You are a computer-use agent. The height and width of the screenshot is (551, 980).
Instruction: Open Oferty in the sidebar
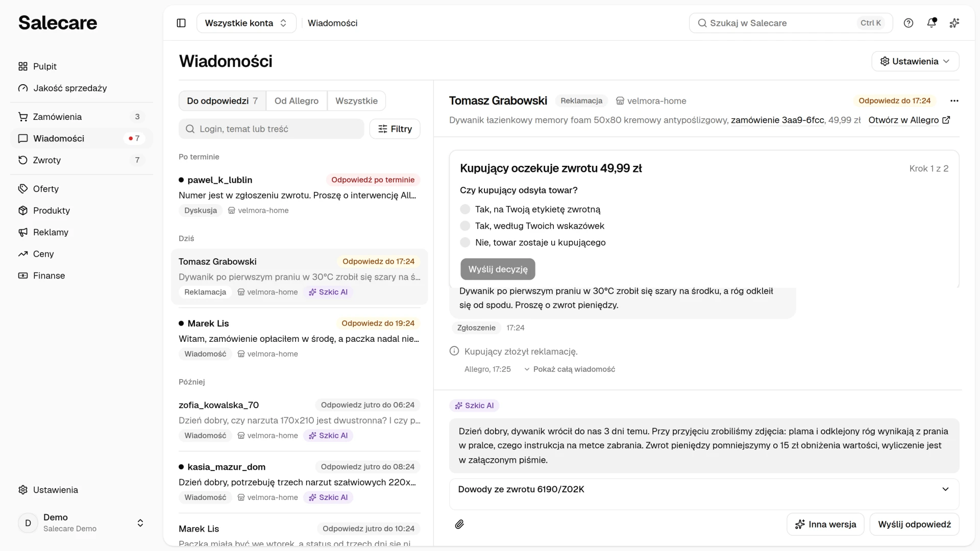pos(82,189)
